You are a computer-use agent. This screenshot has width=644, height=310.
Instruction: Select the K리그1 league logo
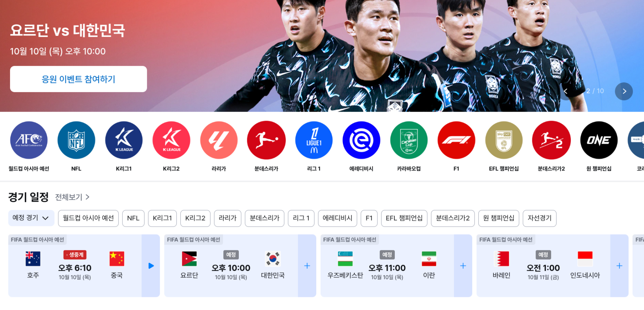tap(124, 140)
